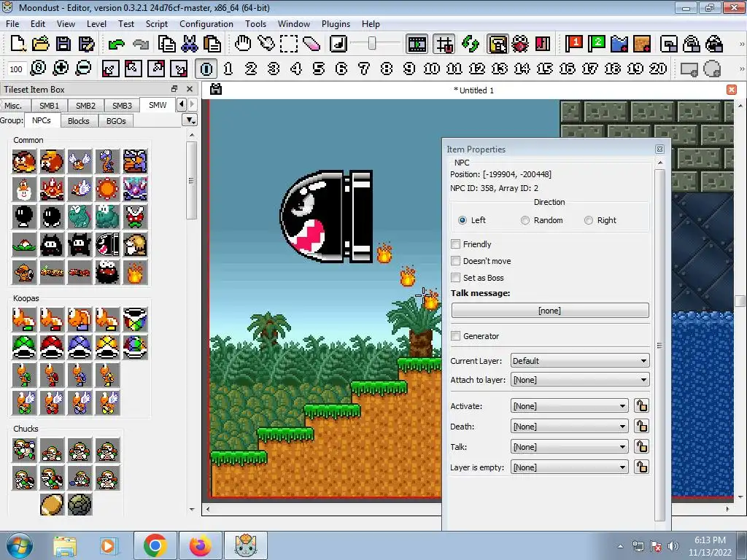Pick the flame NPC in Common group
The width and height of the screenshot is (747, 560).
coord(135,273)
